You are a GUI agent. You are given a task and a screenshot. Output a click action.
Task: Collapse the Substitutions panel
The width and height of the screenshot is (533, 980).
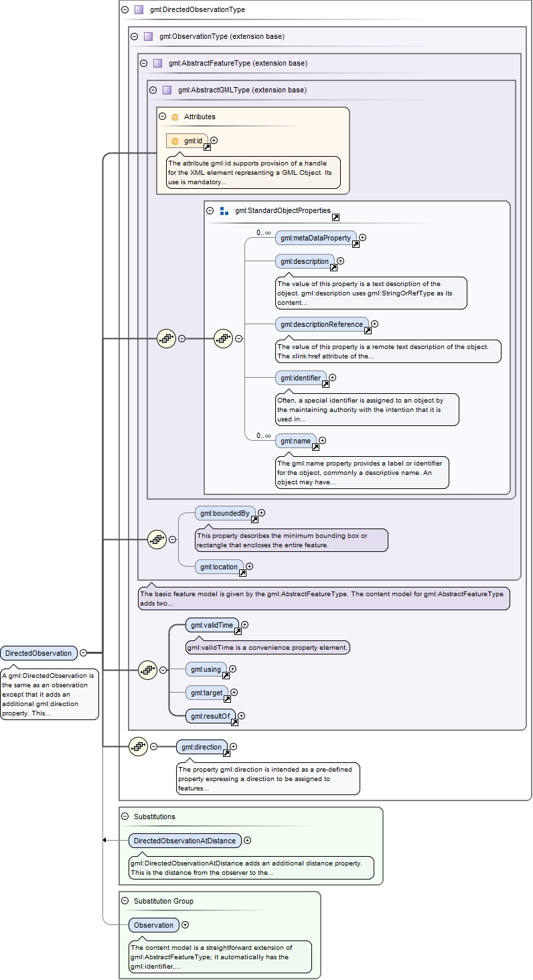(x=125, y=817)
